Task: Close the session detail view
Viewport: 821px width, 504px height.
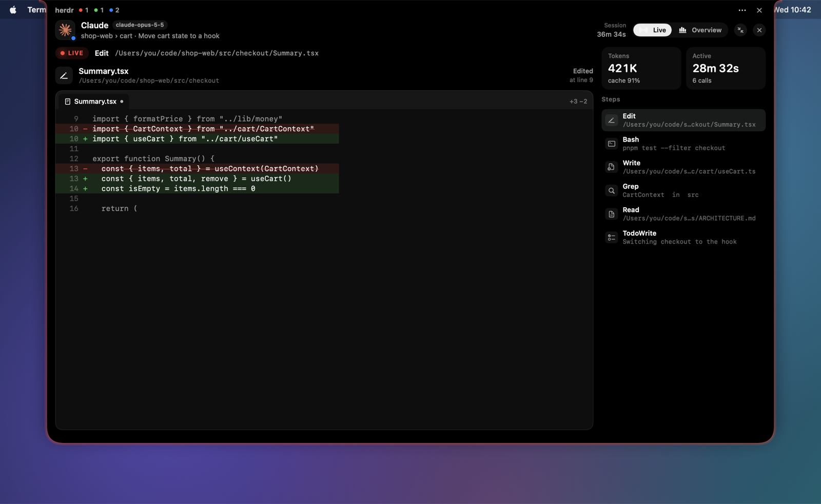Action: point(759,30)
